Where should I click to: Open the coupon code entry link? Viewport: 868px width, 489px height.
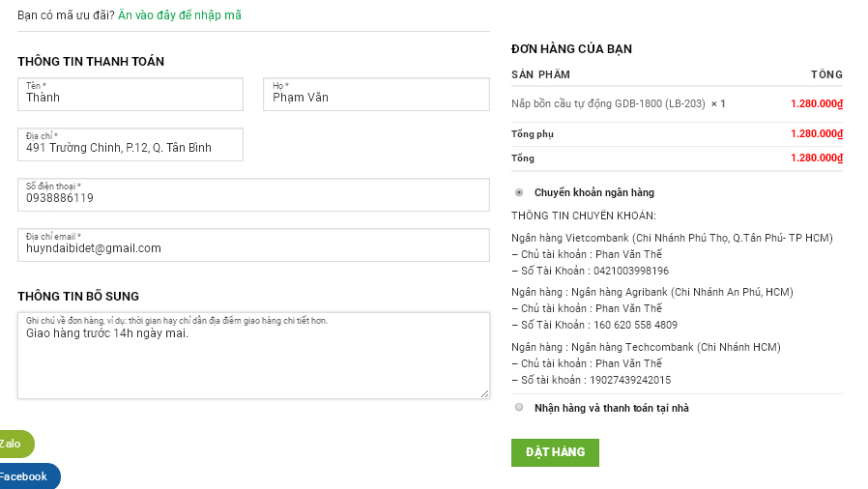coord(180,15)
